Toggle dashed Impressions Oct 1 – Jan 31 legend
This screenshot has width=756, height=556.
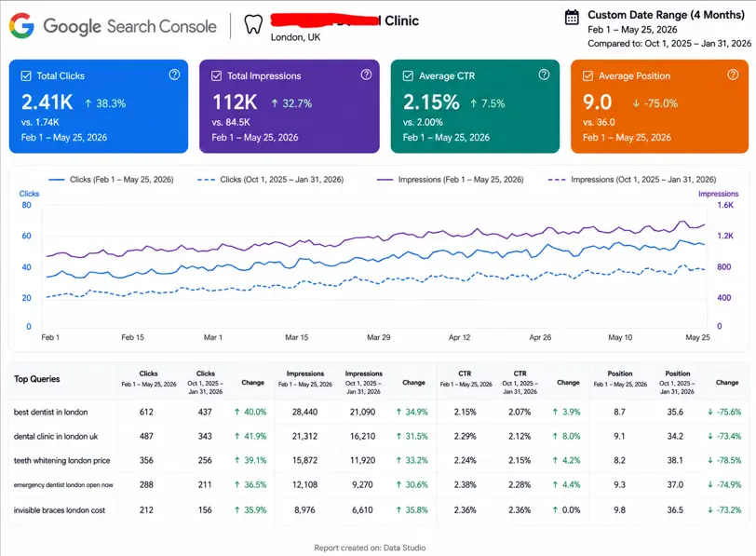pos(632,180)
